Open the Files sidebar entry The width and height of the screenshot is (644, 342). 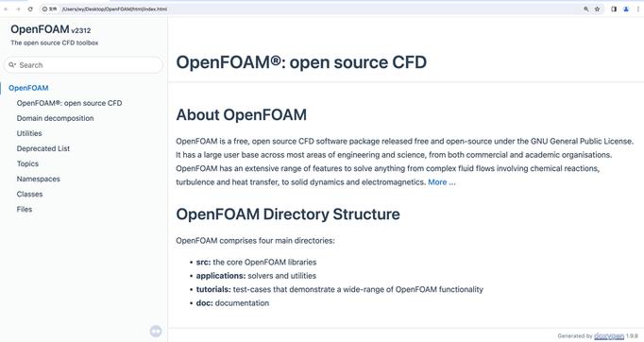(x=25, y=210)
